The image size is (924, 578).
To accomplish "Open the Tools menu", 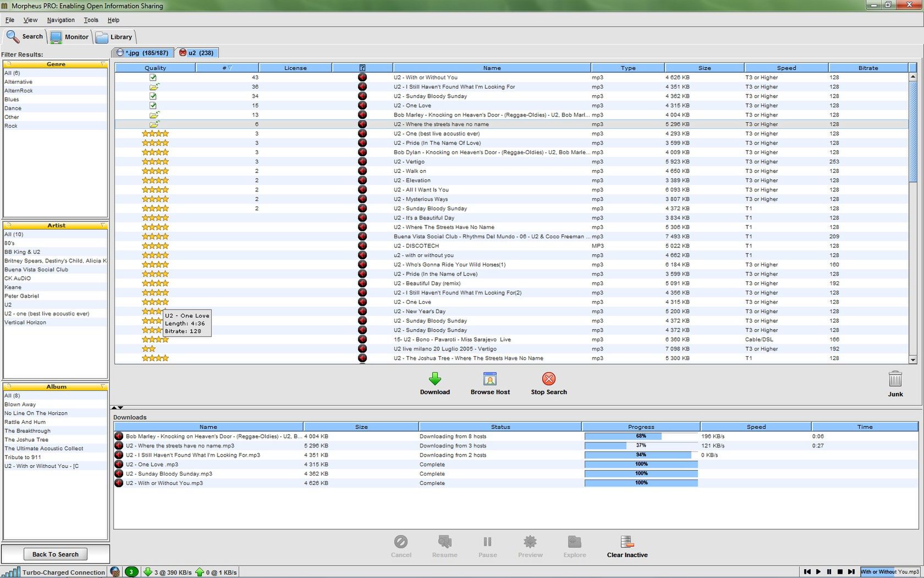I will [x=91, y=20].
